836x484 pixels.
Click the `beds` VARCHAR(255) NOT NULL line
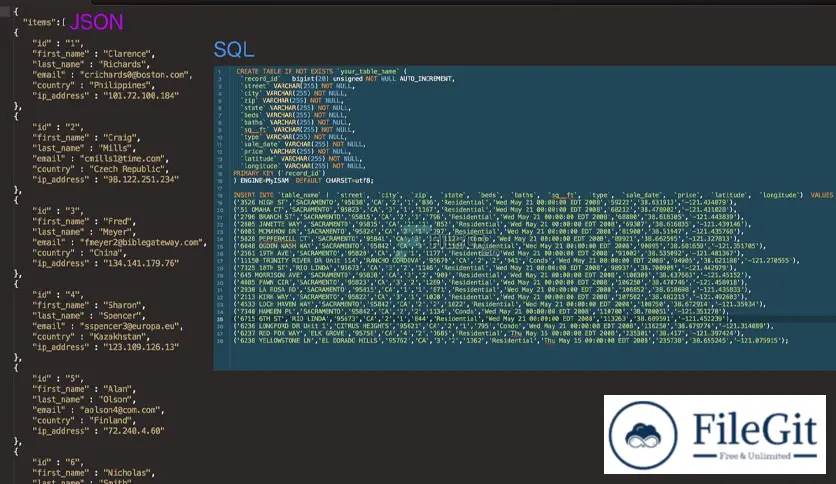point(294,115)
